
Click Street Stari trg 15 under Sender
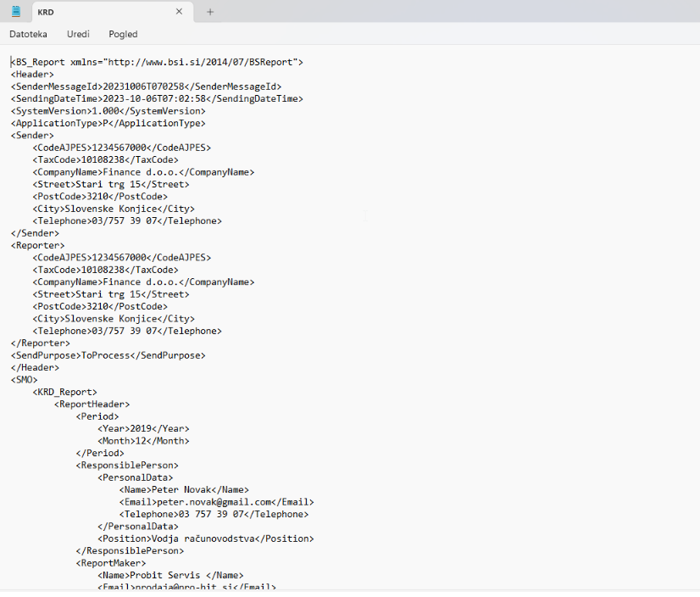pos(111,184)
